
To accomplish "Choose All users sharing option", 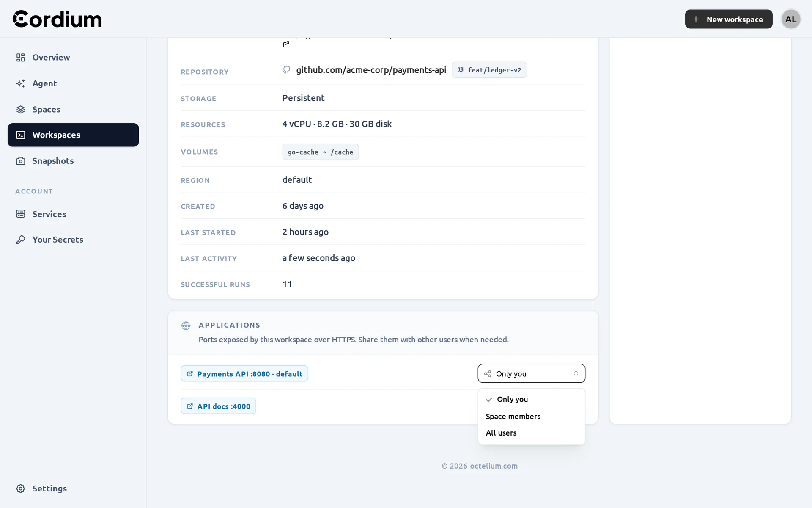I will click(x=531, y=433).
